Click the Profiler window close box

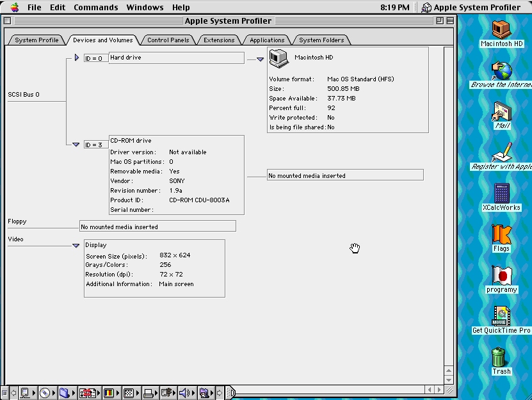[x=8, y=20]
